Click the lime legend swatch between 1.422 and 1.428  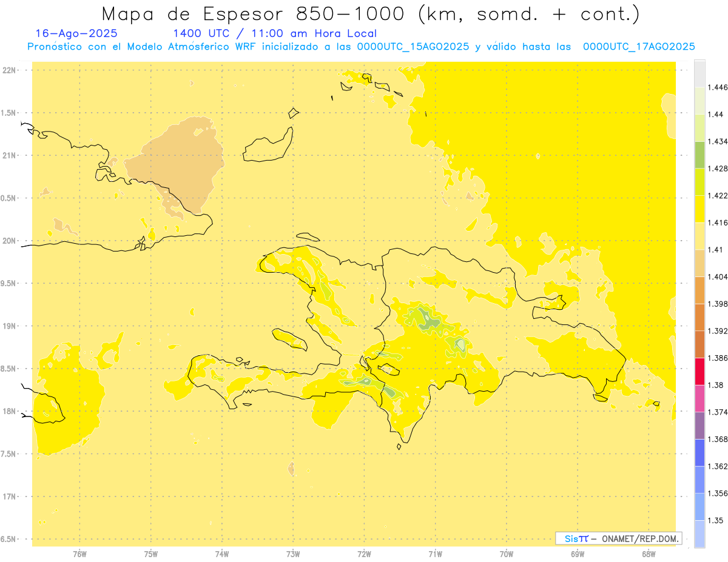tap(699, 182)
